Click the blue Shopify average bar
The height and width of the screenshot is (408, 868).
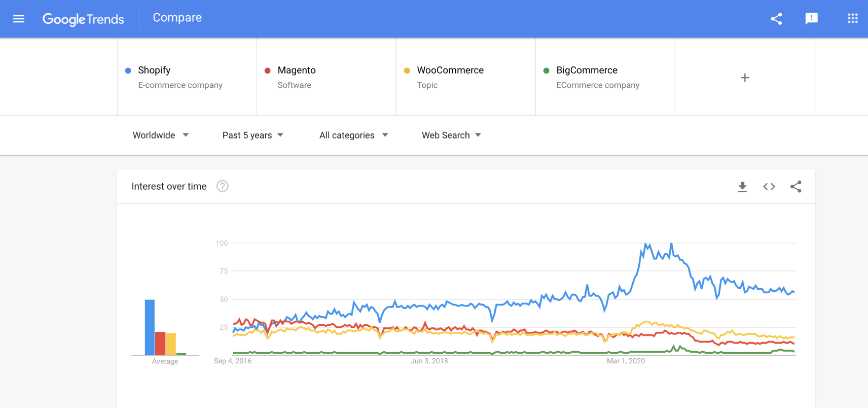pyautogui.click(x=150, y=327)
